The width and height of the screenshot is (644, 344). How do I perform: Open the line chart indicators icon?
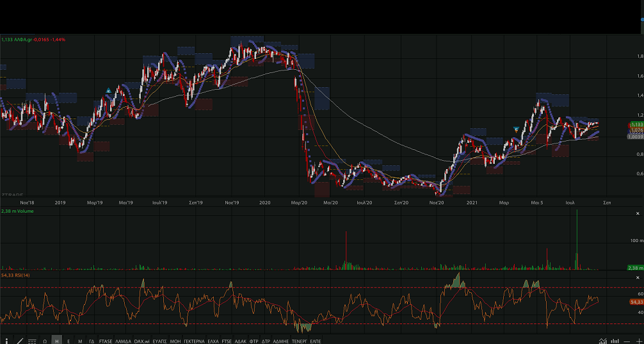click(602, 341)
